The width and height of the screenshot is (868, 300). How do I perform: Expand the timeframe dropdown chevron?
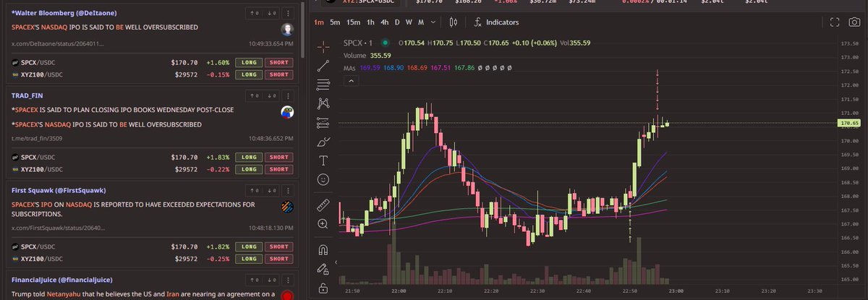[x=433, y=22]
